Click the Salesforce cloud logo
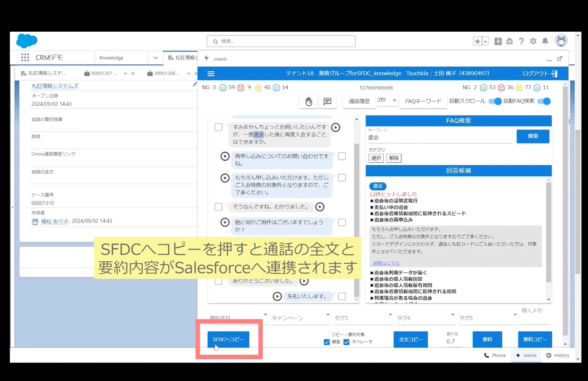 coord(27,41)
